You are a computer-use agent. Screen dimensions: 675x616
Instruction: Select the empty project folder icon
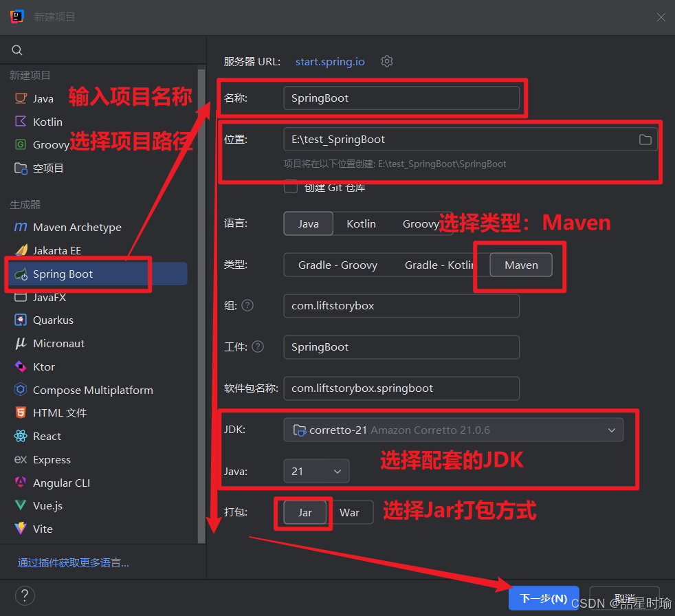point(21,168)
